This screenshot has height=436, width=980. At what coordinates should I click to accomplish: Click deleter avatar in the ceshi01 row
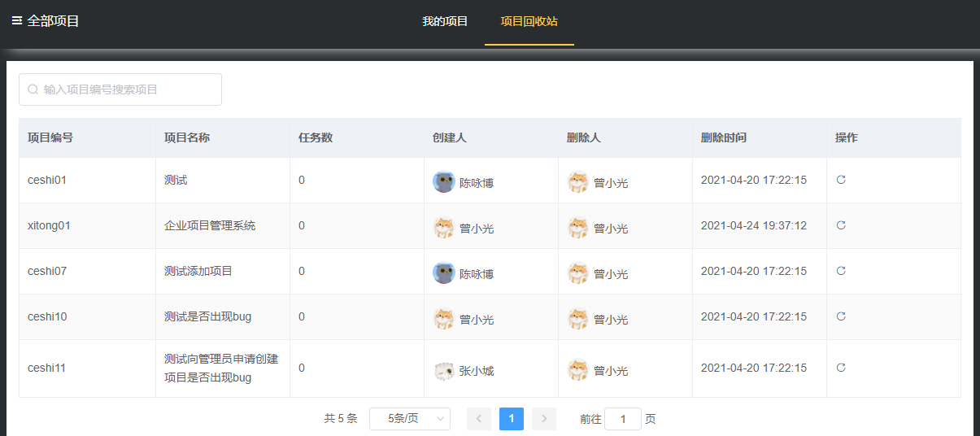[577, 182]
